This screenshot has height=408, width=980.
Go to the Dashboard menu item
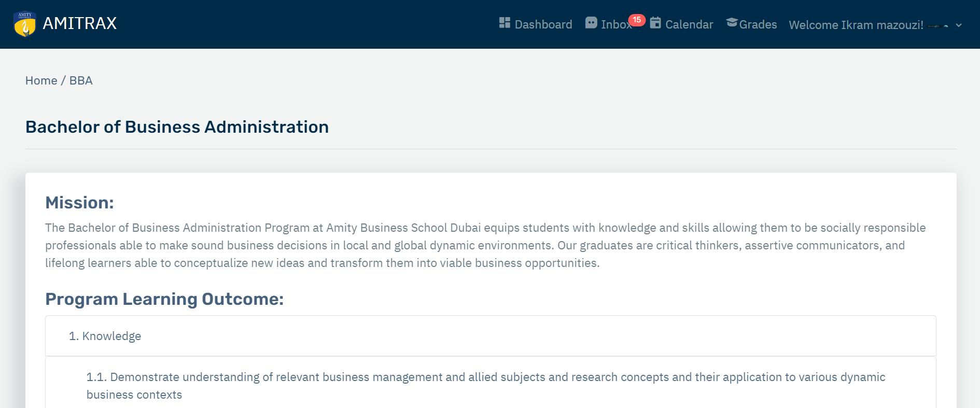click(543, 24)
